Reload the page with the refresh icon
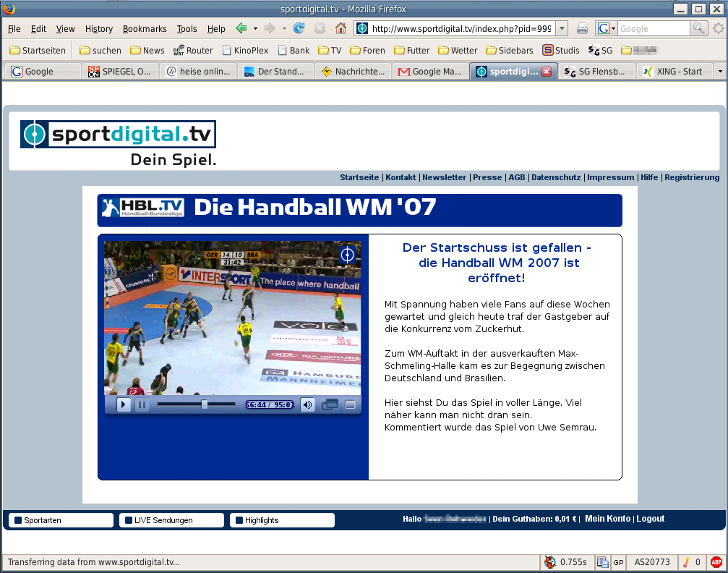Image resolution: width=728 pixels, height=573 pixels. point(299,28)
